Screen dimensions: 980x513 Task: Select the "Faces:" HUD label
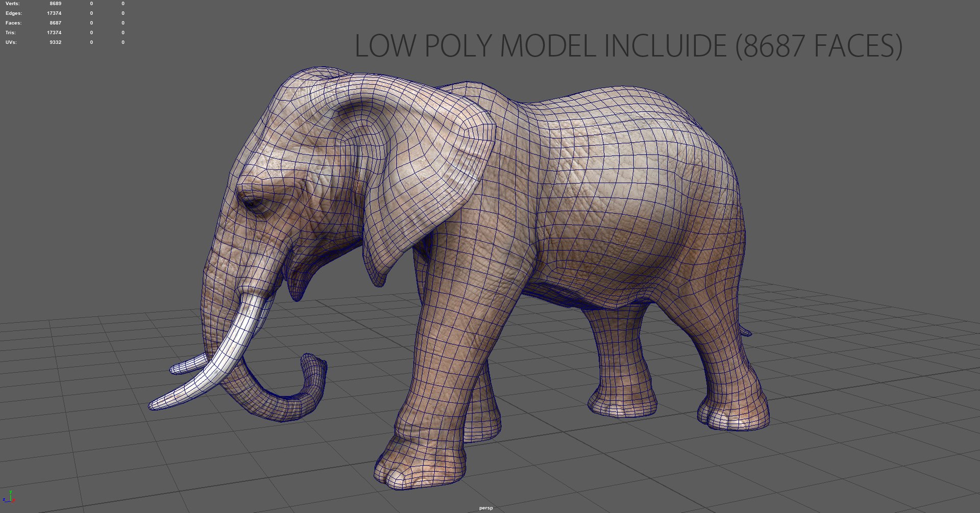click(14, 23)
